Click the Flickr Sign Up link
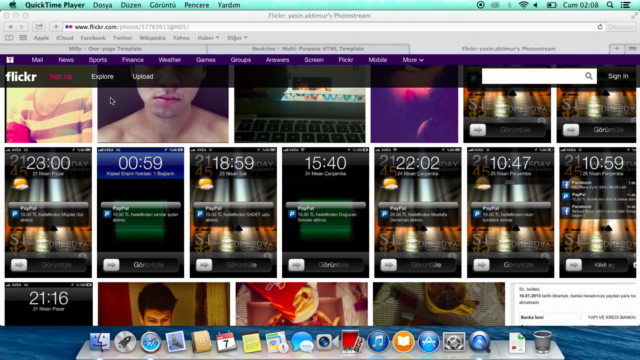 (x=60, y=77)
